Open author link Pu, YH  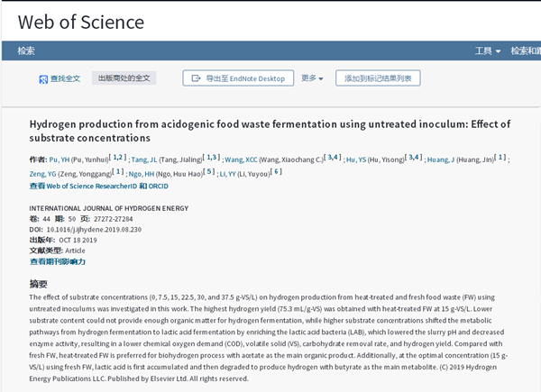(x=60, y=160)
